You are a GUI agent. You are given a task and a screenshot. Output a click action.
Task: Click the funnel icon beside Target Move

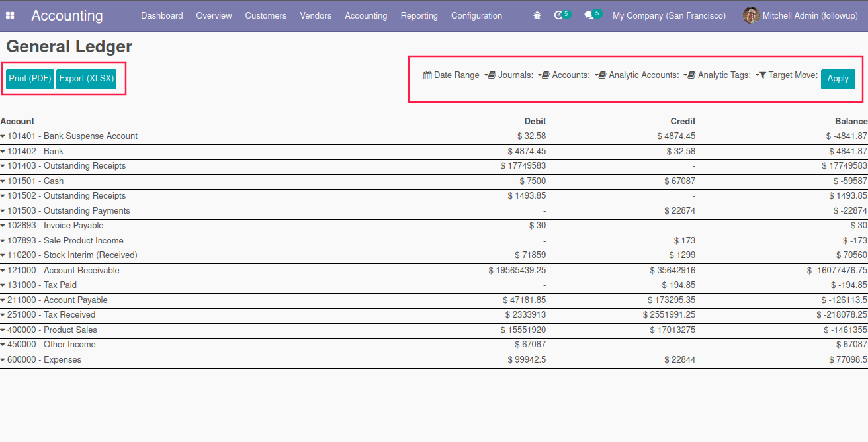pos(762,75)
